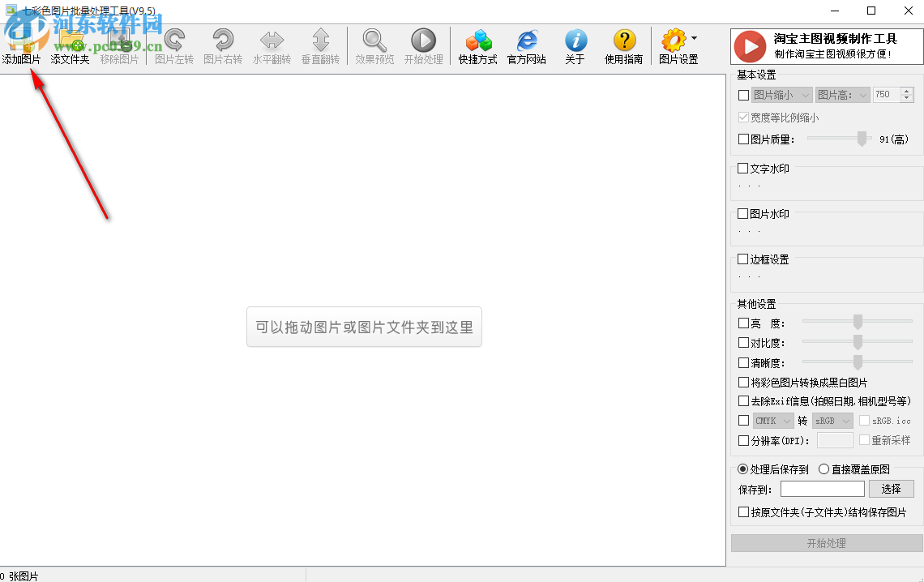The height and width of the screenshot is (582, 924).
Task: Click the 选择 (Browse) button
Action: (891, 489)
